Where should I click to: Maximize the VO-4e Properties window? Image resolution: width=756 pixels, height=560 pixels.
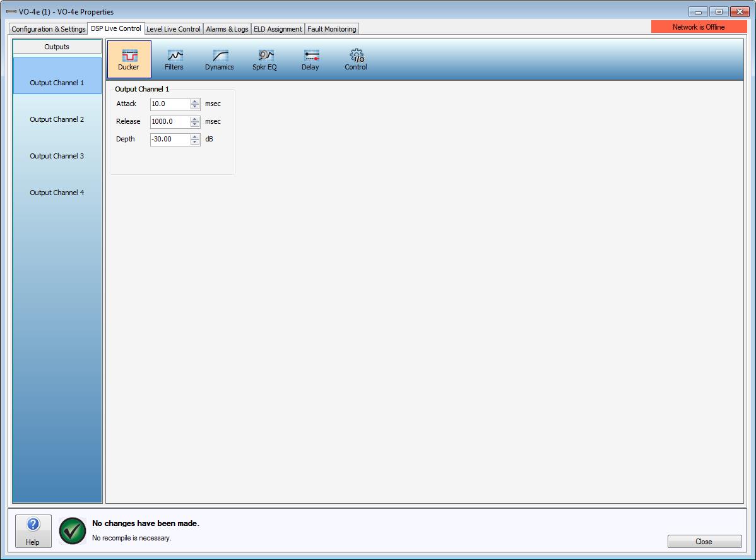pyautogui.click(x=719, y=12)
